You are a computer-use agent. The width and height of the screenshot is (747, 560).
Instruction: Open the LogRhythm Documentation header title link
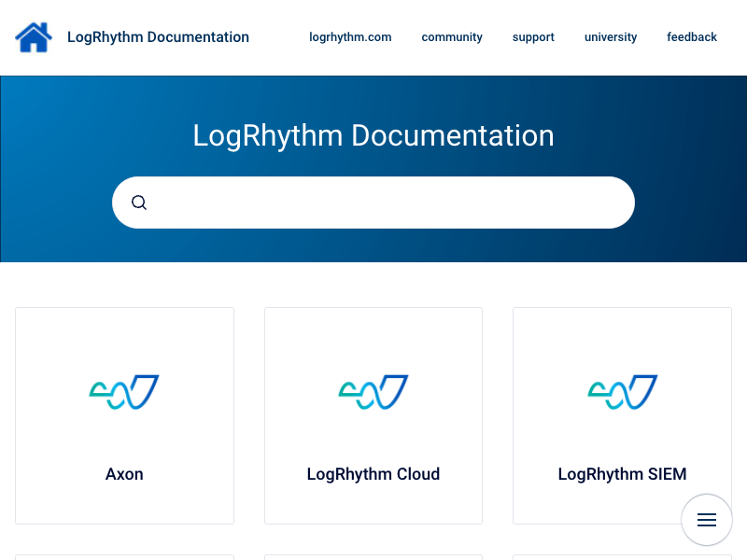click(158, 37)
